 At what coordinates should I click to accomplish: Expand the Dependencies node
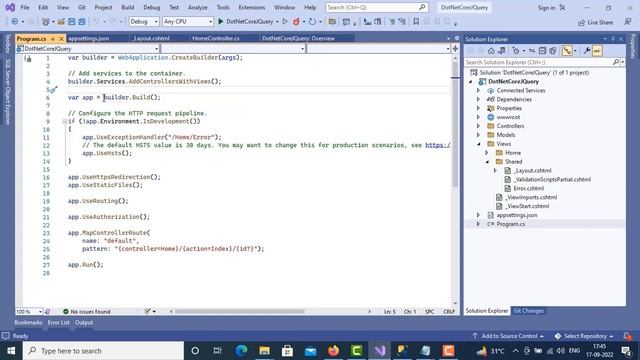(478, 99)
